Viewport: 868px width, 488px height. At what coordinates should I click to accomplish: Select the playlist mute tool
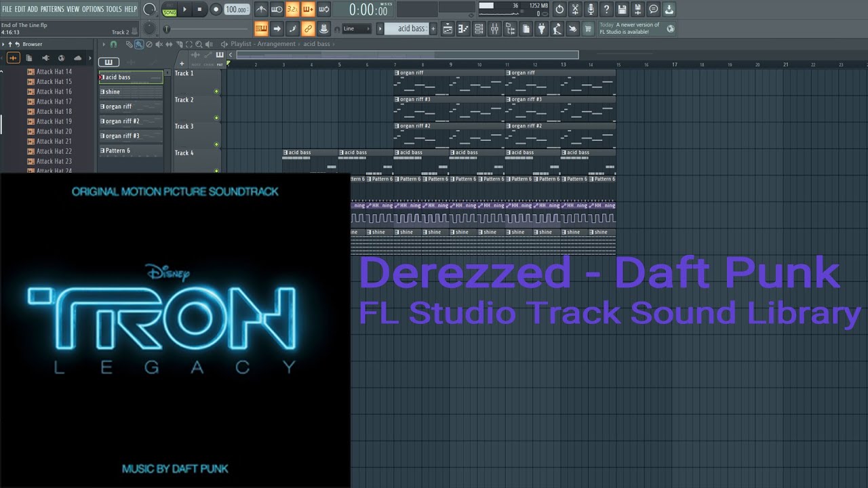(159, 44)
